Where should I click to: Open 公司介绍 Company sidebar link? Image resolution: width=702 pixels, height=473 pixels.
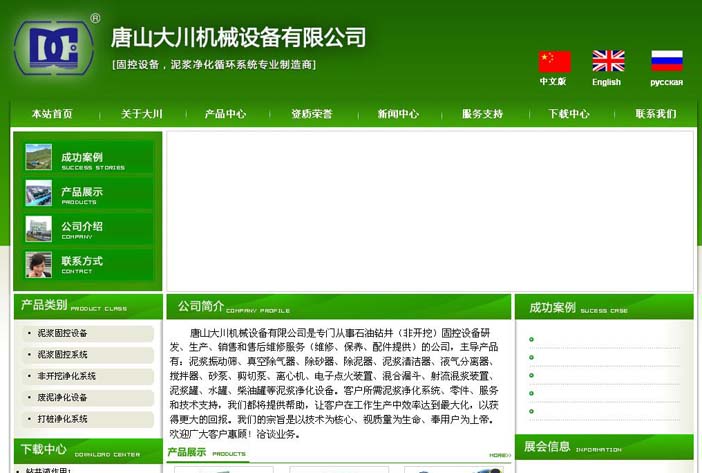(x=82, y=230)
